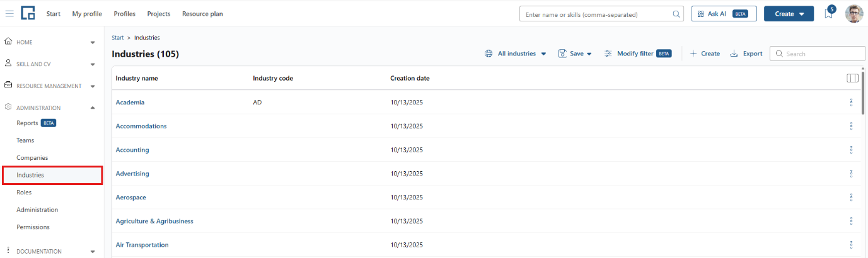Sort by Creation date column header
This screenshot has width=868, height=258.
[x=410, y=78]
